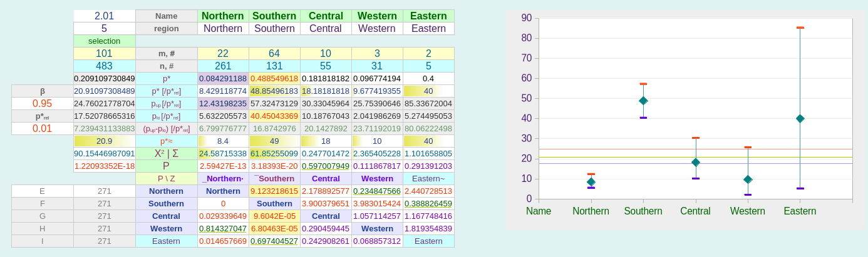
Task: Click Central P-value 0.597007949
Action: click(326, 166)
